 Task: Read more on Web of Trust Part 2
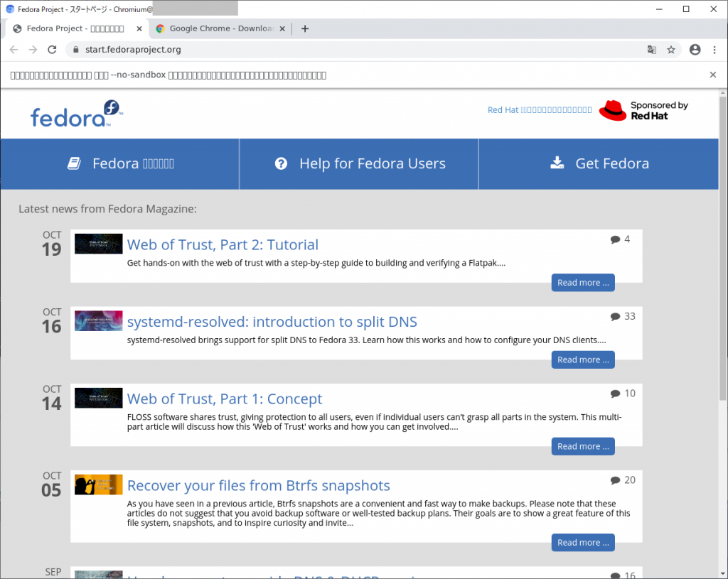click(x=583, y=283)
